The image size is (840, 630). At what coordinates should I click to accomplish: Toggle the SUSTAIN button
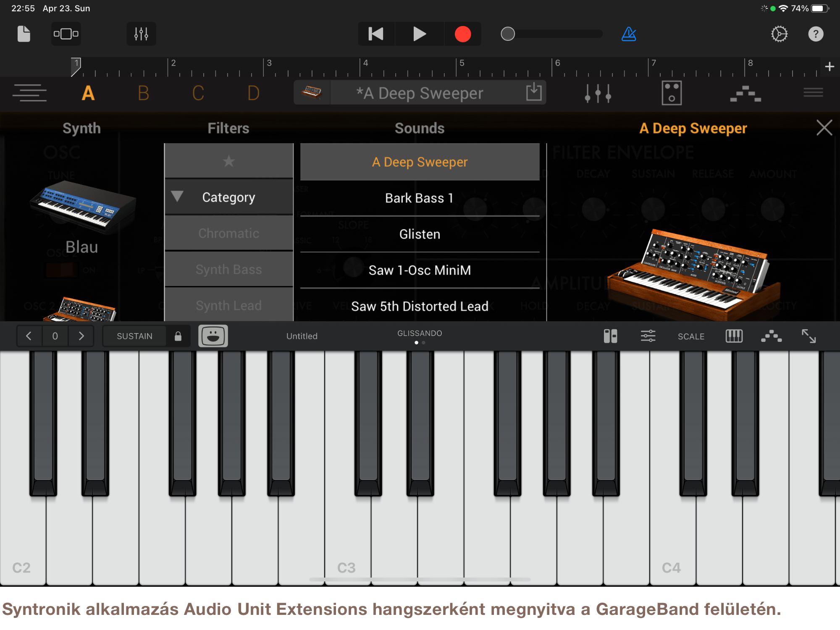point(134,336)
